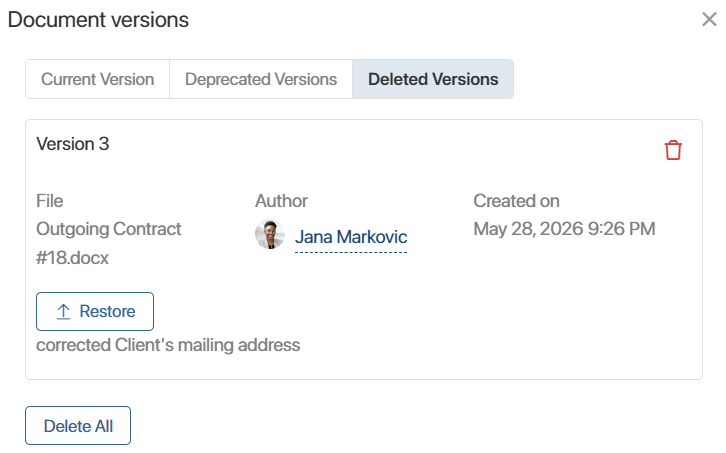Restore the deleted Version 3
Image resolution: width=726 pixels, height=453 pixels.
[x=95, y=311]
